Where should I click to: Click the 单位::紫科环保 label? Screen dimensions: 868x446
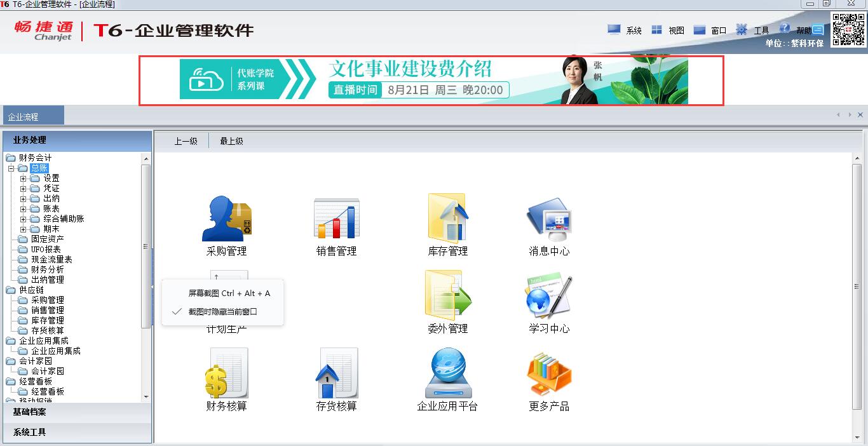(x=794, y=44)
